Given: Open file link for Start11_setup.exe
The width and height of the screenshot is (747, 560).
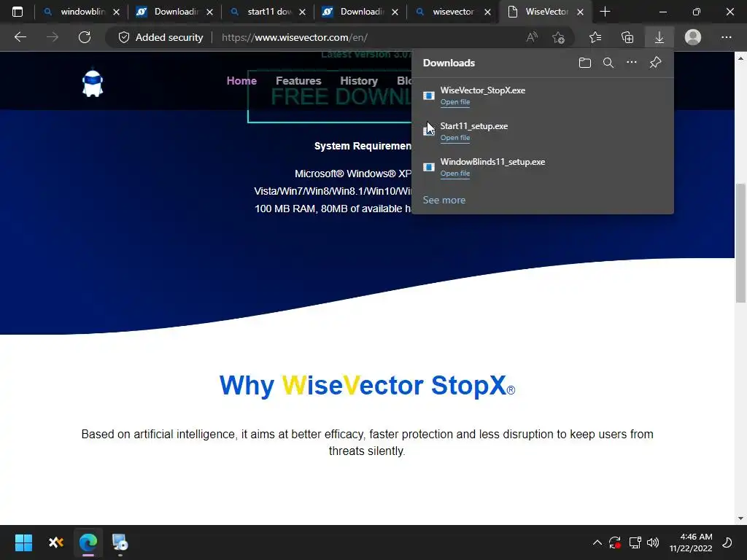Looking at the screenshot, I should point(455,138).
